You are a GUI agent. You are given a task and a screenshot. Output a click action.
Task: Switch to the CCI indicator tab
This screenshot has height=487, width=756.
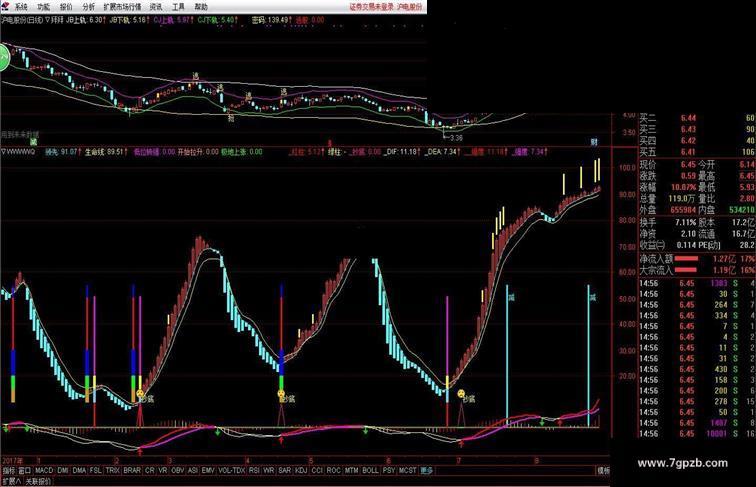point(317,470)
